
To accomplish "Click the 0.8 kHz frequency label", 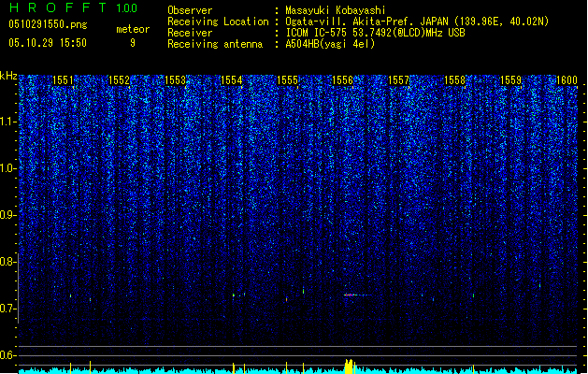I will 7,262.
